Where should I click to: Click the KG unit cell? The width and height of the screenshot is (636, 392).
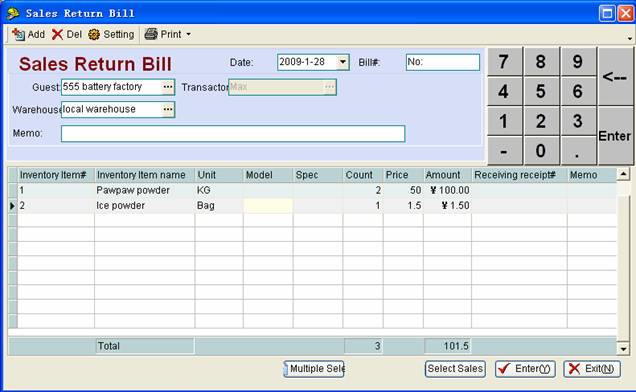pos(219,190)
